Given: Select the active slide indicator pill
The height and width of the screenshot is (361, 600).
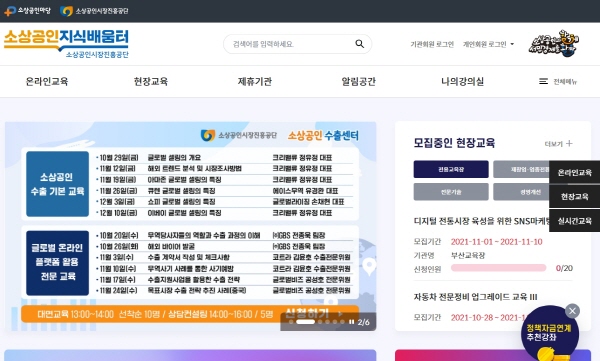Looking at the screenshot, I should 306,322.
